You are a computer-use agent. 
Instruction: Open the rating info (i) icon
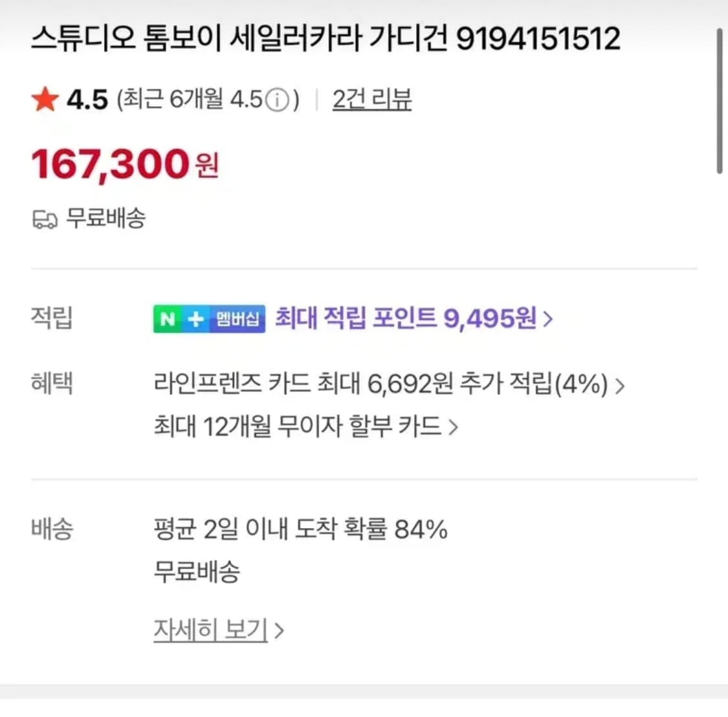pos(278,98)
